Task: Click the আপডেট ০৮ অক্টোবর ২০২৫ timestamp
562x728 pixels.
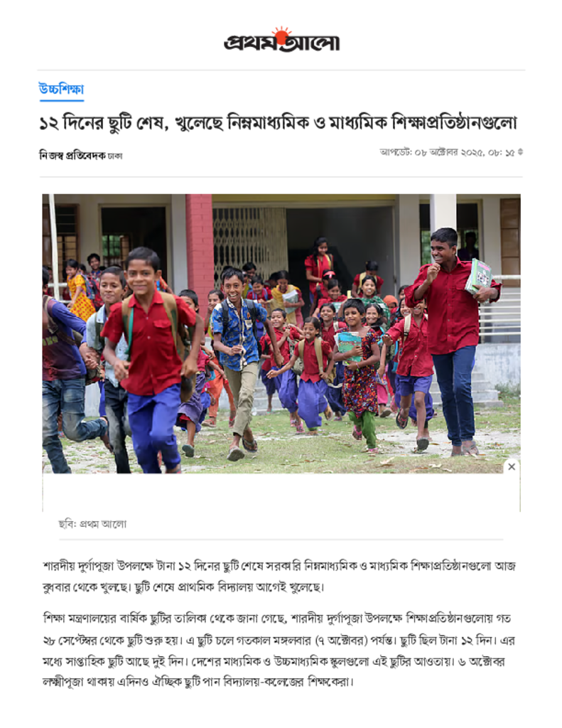Action: pos(447,152)
